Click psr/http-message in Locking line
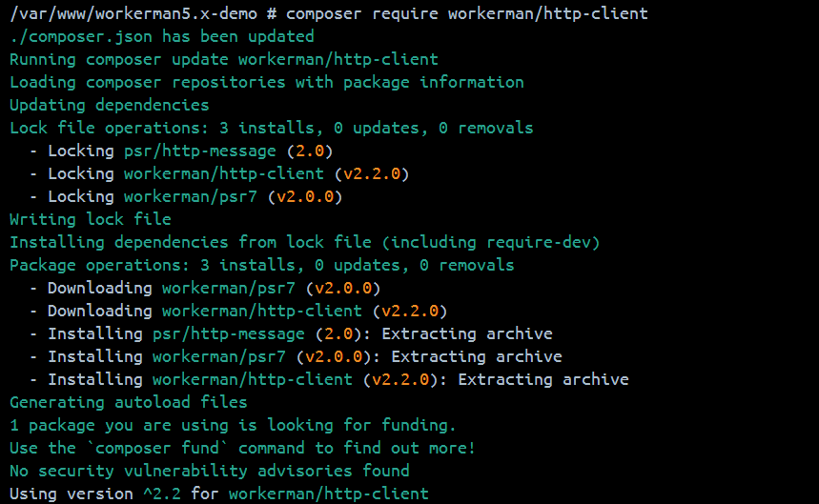This screenshot has width=819, height=504. coord(199,151)
